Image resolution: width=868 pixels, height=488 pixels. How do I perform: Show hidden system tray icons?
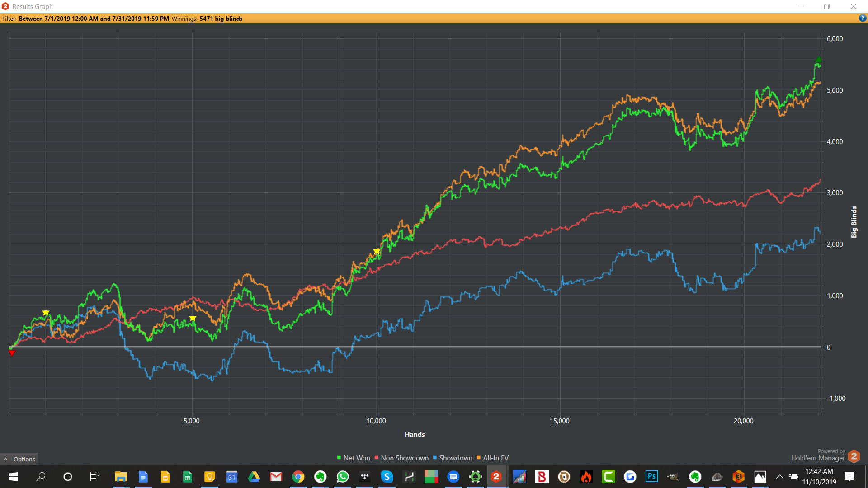coord(780,476)
